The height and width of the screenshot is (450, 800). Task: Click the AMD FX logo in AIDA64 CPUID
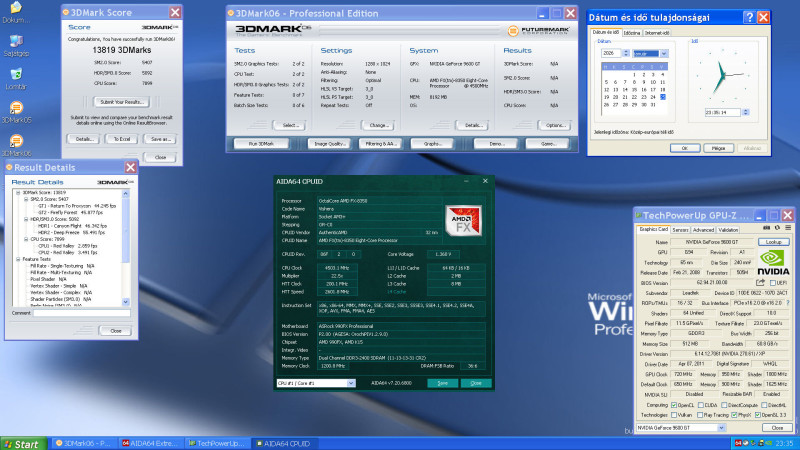coord(463,221)
